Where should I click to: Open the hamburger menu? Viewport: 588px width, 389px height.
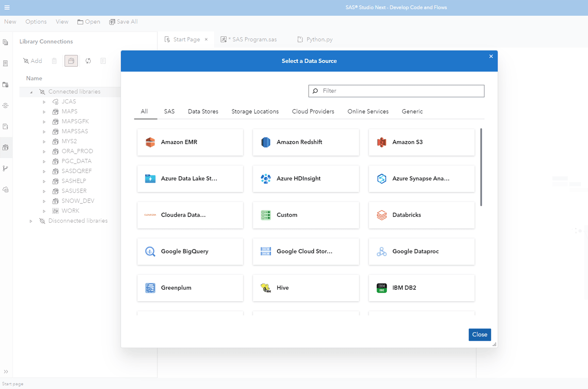[7, 8]
